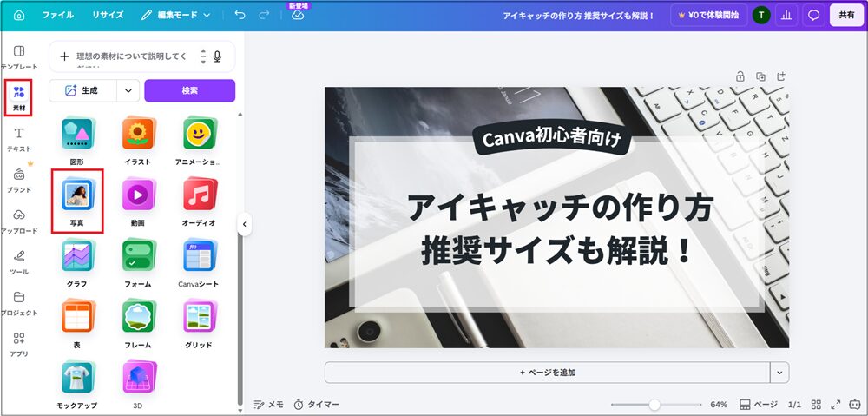Open the アップロード sidebar tab
This screenshot has width=868, height=416.
19,221
